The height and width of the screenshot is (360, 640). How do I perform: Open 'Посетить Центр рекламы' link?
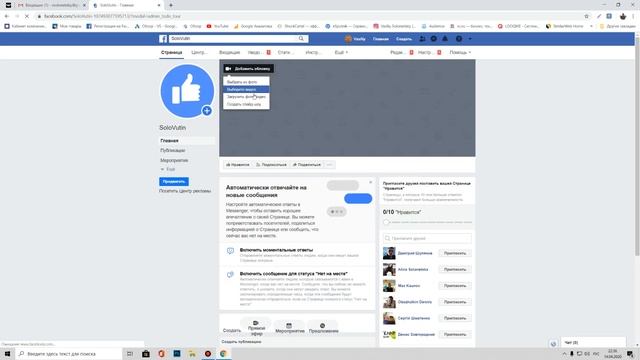185,191
